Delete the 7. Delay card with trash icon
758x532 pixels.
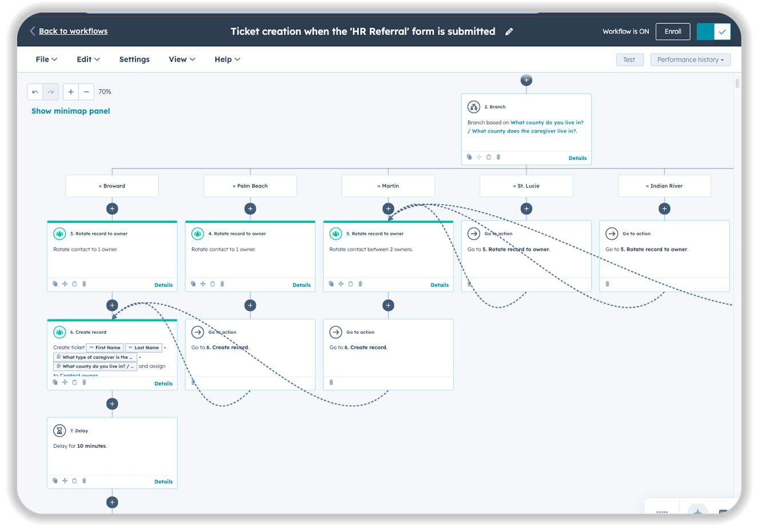(84, 481)
